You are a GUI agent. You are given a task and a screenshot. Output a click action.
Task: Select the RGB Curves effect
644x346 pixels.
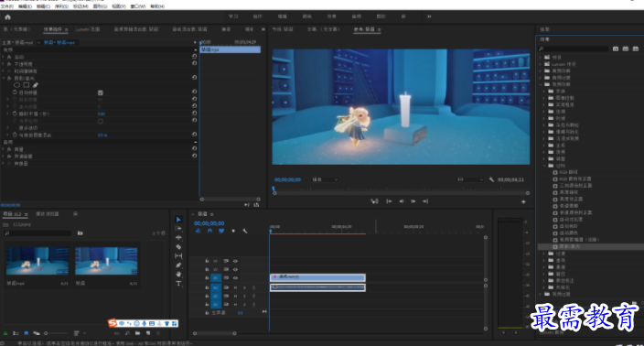click(569, 172)
